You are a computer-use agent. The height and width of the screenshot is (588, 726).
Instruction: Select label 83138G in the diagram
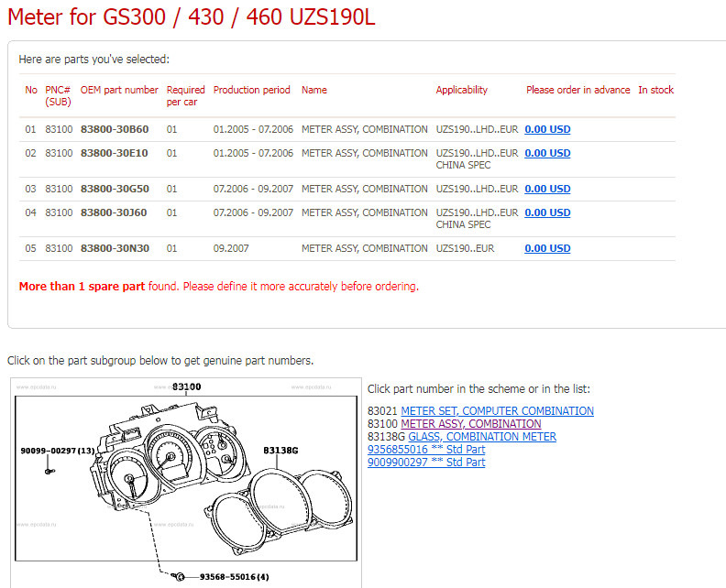tap(280, 450)
